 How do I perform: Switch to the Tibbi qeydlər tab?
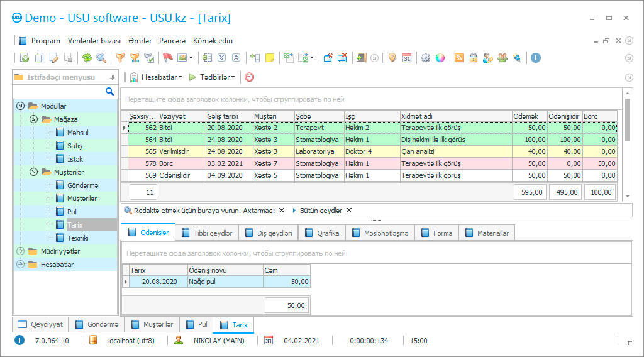[206, 233]
